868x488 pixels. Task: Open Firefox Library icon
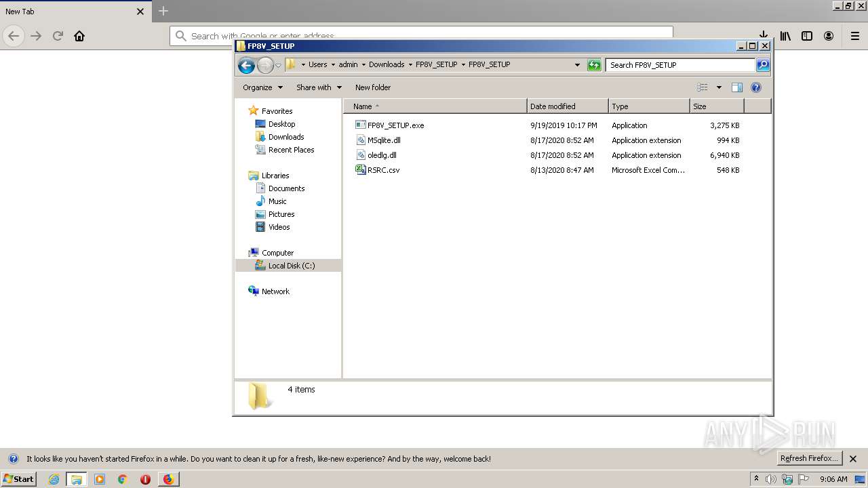point(785,36)
